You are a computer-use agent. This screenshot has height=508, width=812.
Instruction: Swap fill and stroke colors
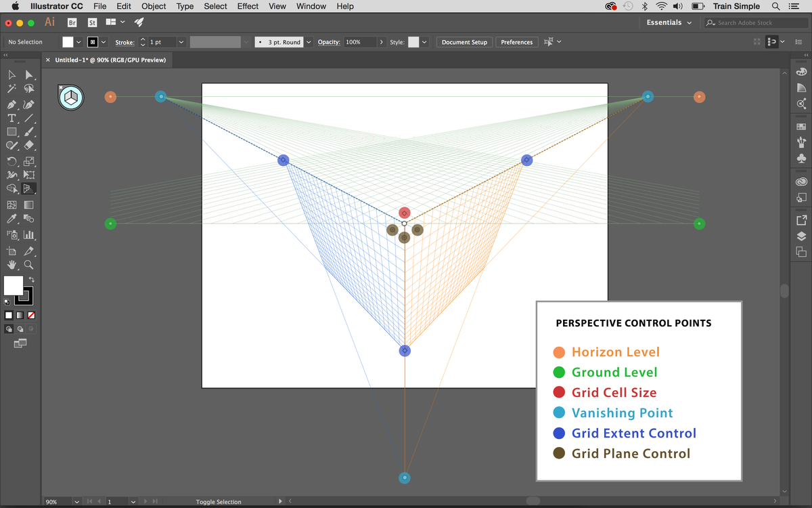click(32, 279)
